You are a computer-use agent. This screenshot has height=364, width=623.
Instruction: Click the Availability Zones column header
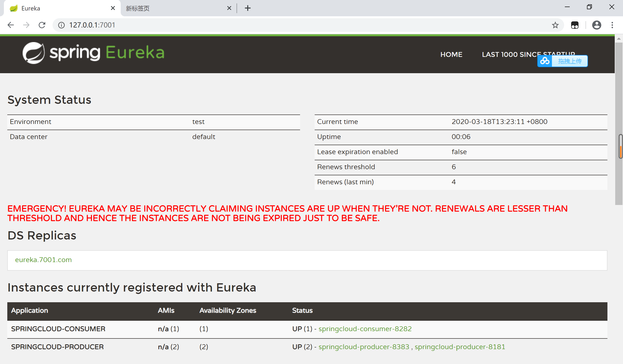pyautogui.click(x=228, y=311)
